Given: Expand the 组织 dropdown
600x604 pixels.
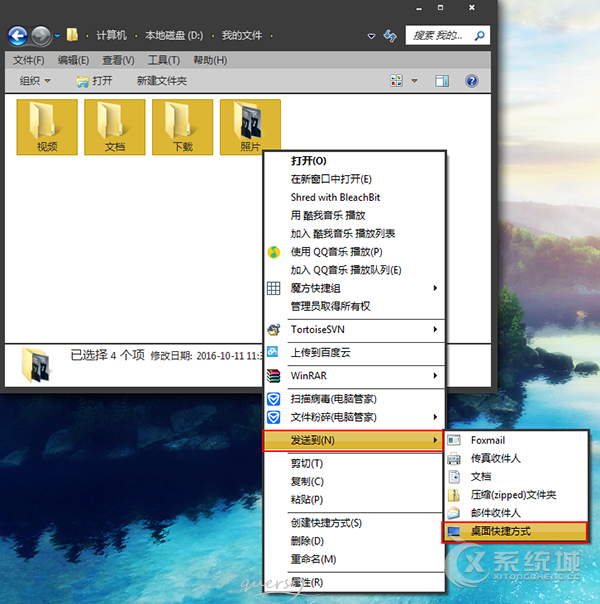Looking at the screenshot, I should [35, 81].
